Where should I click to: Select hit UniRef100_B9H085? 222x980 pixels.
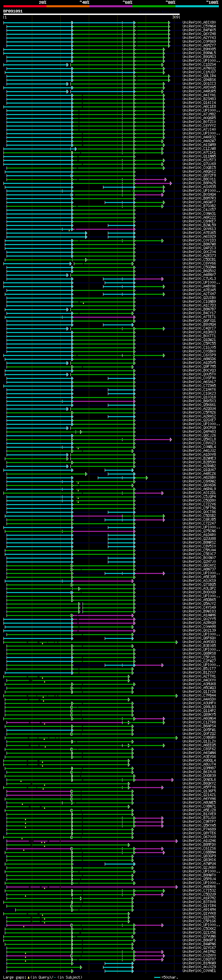click(199, 49)
